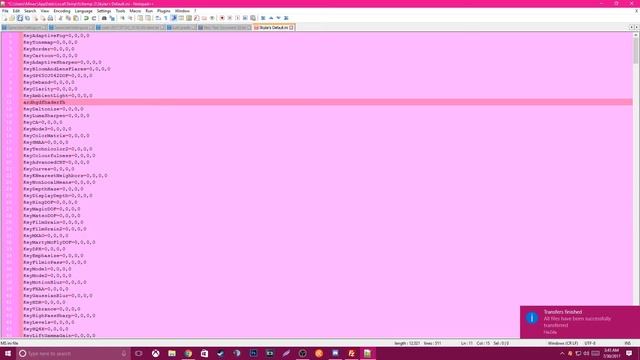640x360 pixels.
Task: Paste from clipboard using toolbar icon
Action: coord(76,18)
